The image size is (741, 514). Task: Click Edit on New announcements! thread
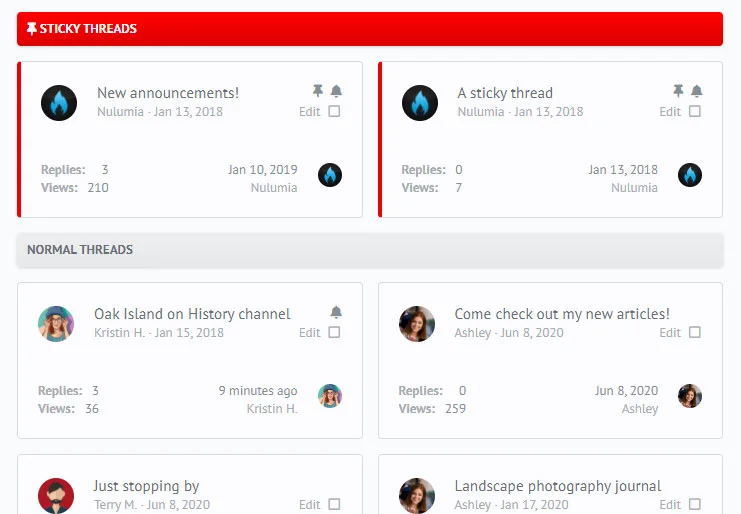tap(310, 111)
